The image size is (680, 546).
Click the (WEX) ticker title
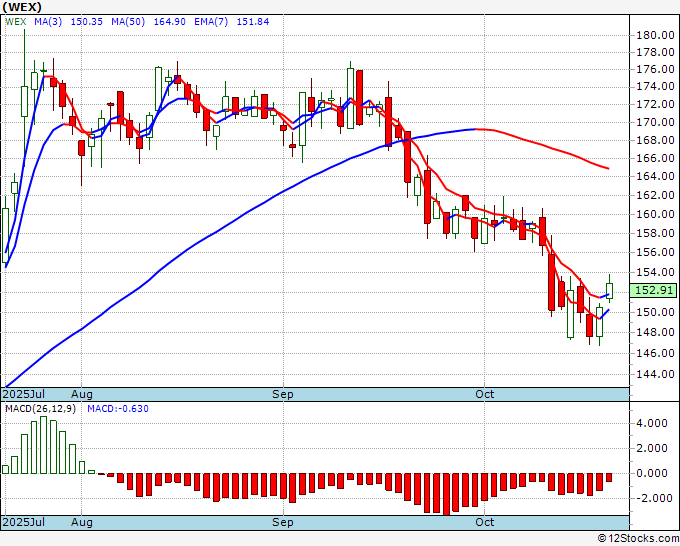coord(22,7)
